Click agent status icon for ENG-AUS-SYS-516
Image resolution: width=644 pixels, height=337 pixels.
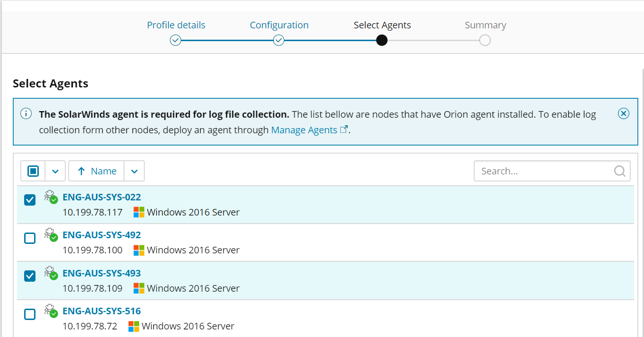point(51,311)
